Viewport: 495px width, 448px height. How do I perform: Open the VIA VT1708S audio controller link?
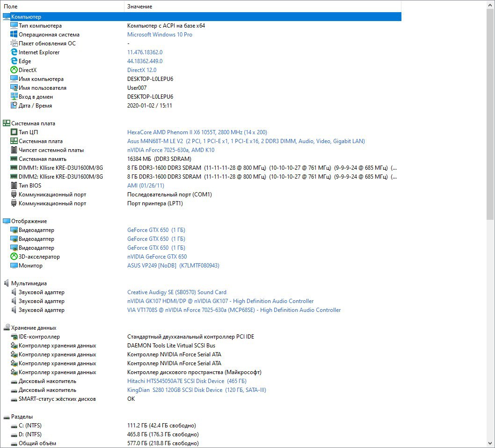(234, 310)
